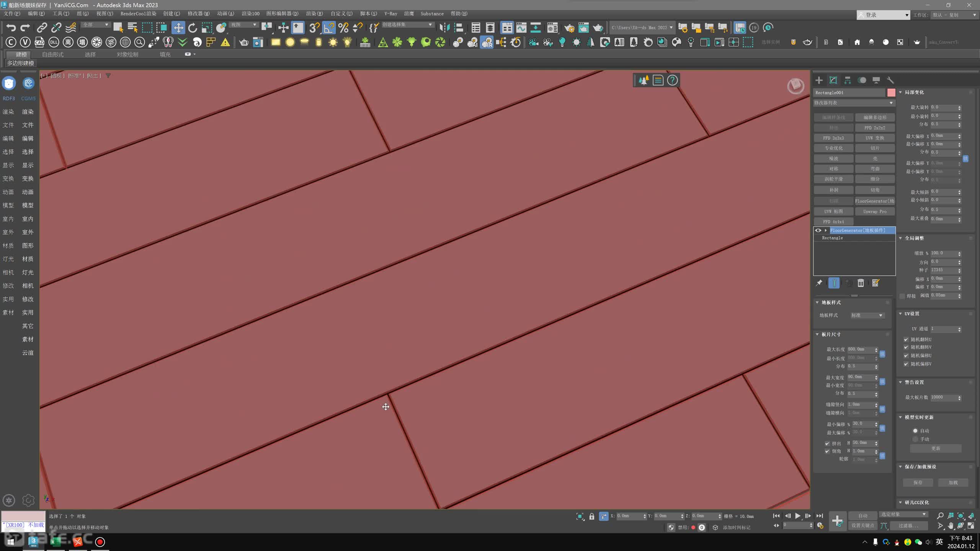The width and height of the screenshot is (980, 551).
Task: Open the 修改器列表 modifier list dropdown
Action: 854,103
